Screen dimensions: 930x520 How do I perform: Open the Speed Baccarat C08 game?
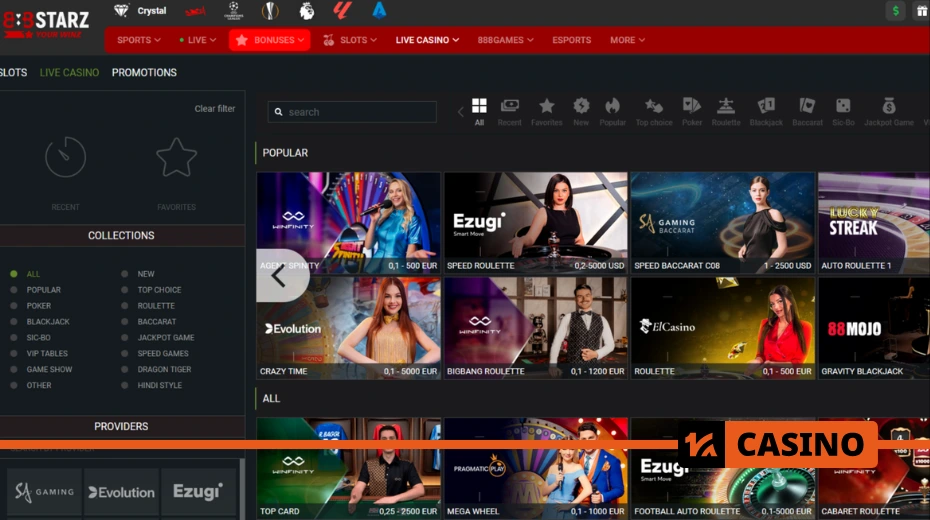(x=722, y=222)
